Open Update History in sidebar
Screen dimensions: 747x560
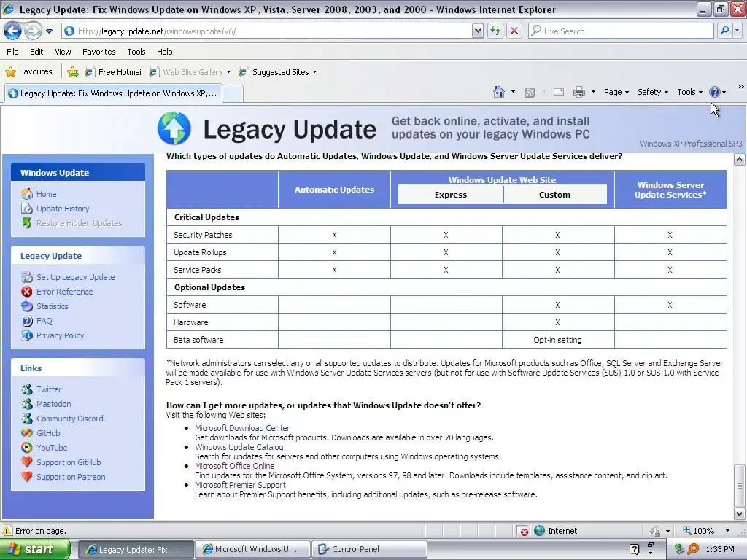(x=63, y=209)
